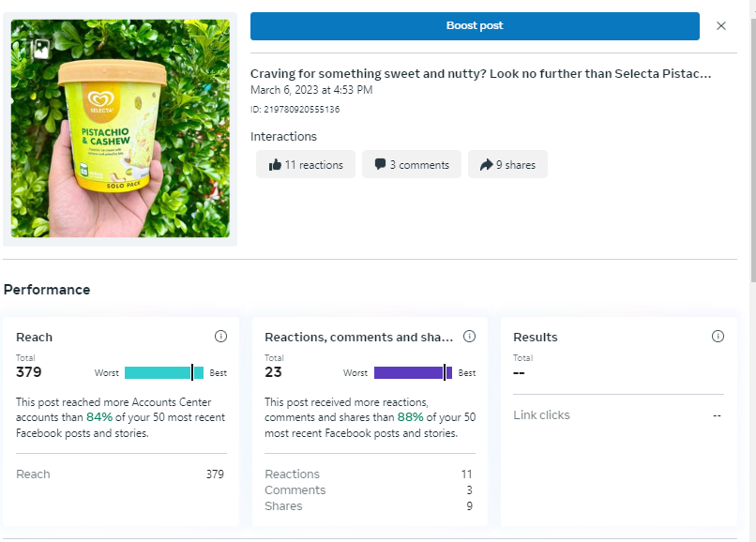Click the truncated post caption title

(480, 74)
